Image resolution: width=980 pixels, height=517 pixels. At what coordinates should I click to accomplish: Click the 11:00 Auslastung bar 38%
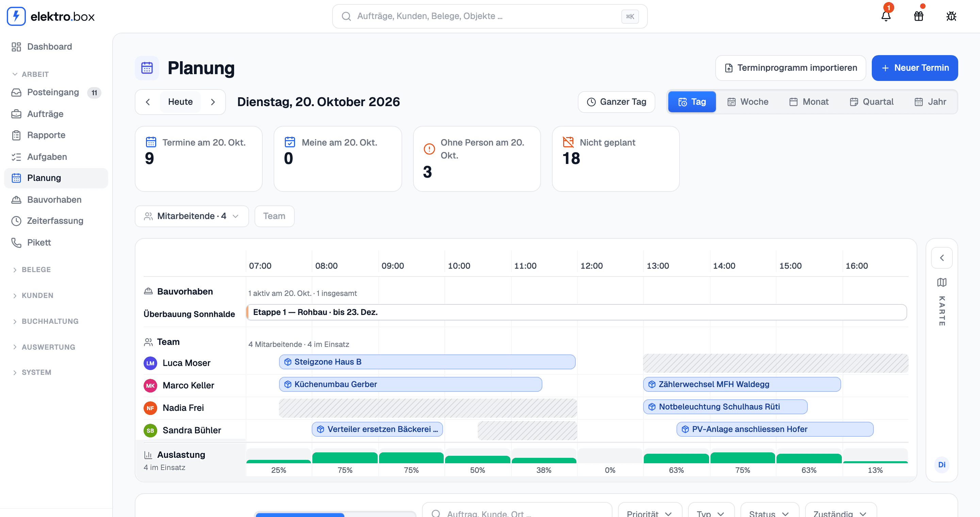pyautogui.click(x=544, y=460)
